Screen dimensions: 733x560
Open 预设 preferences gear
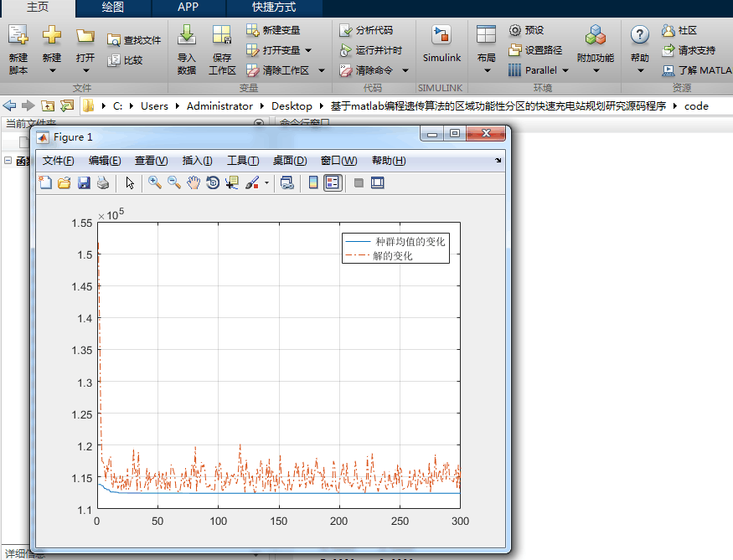(x=526, y=30)
